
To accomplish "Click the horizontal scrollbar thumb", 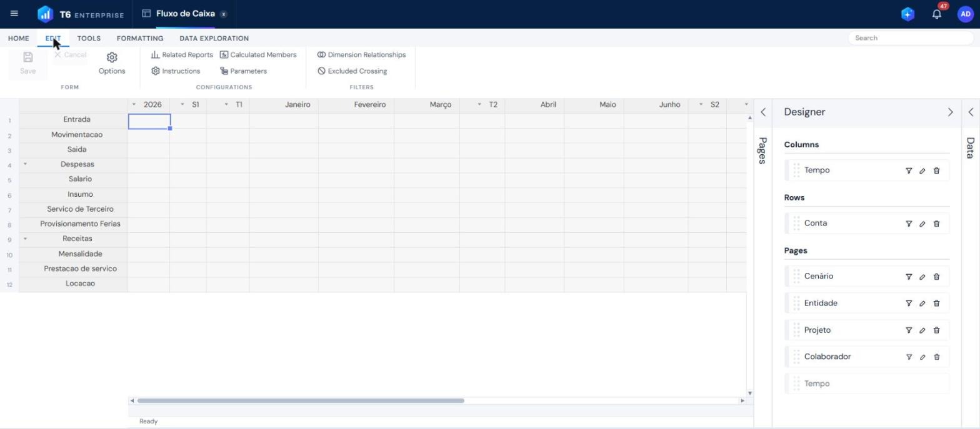I will 301,401.
